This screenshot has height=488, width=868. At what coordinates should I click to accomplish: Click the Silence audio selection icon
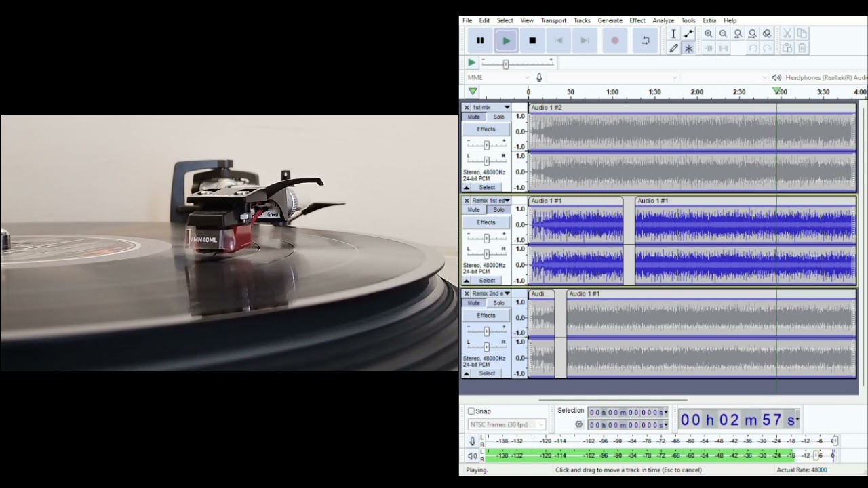click(x=724, y=48)
